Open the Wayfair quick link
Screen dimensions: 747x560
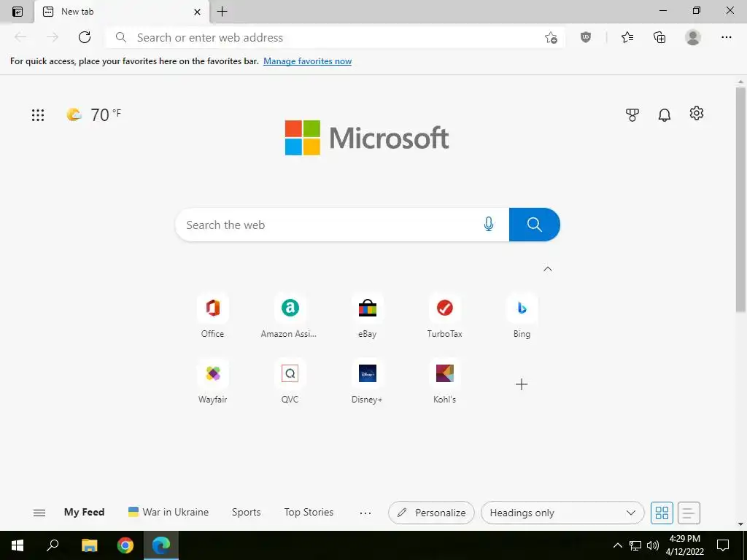[x=212, y=382]
